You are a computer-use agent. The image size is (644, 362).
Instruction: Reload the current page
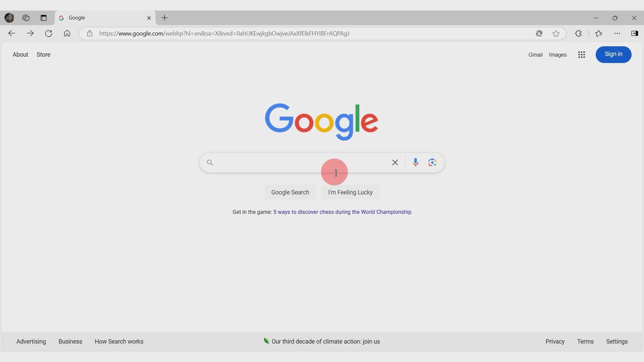[x=48, y=33]
